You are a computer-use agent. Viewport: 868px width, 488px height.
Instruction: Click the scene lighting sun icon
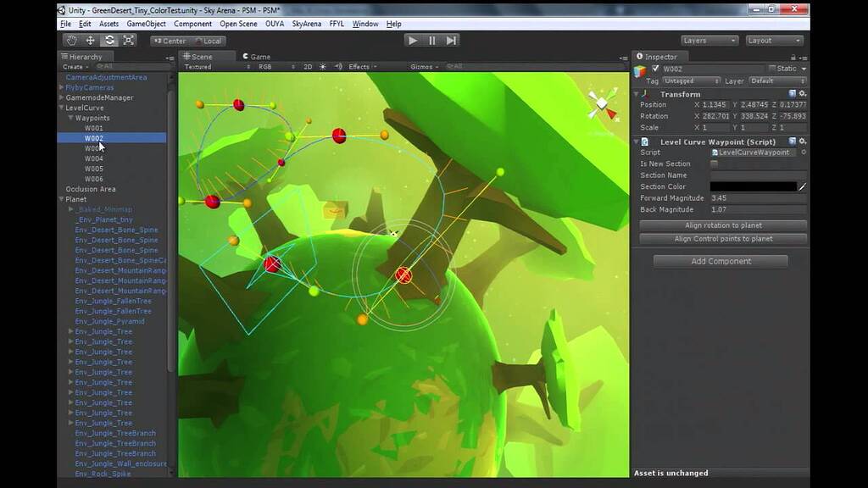tap(322, 66)
